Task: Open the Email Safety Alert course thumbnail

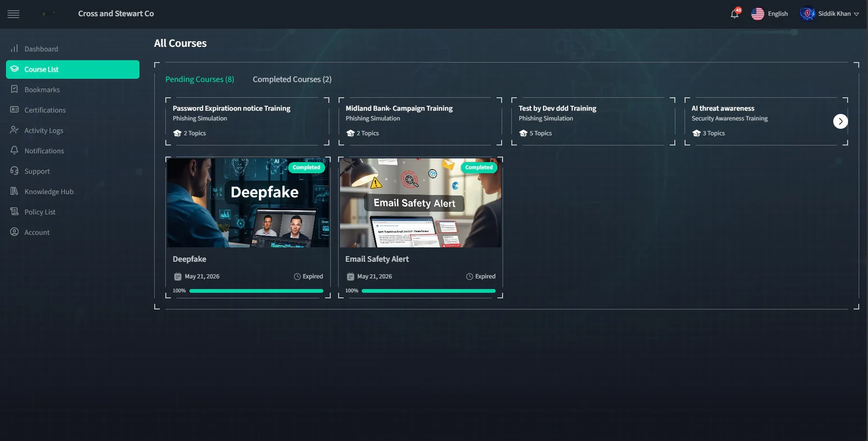Action: 420,203
